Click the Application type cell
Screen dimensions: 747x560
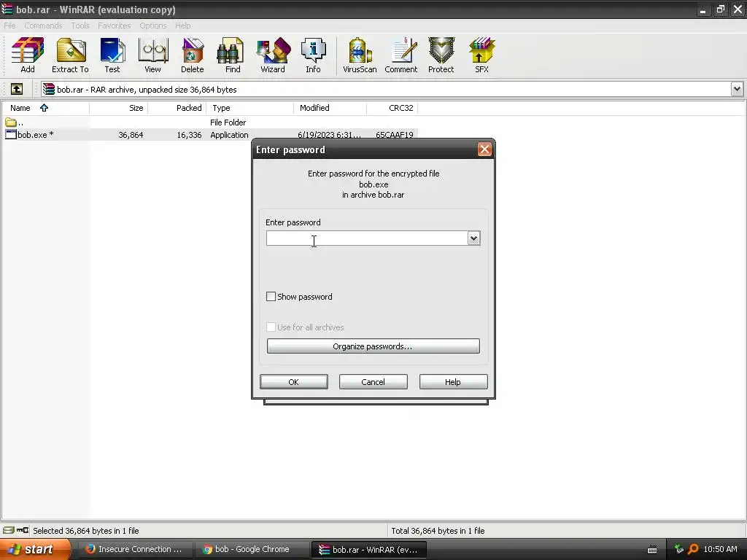pyautogui.click(x=229, y=135)
